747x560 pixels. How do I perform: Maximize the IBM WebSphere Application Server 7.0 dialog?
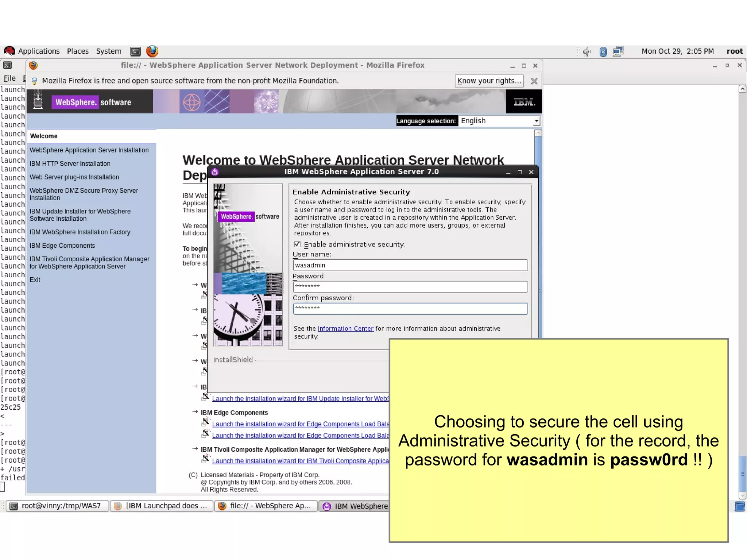pos(520,172)
